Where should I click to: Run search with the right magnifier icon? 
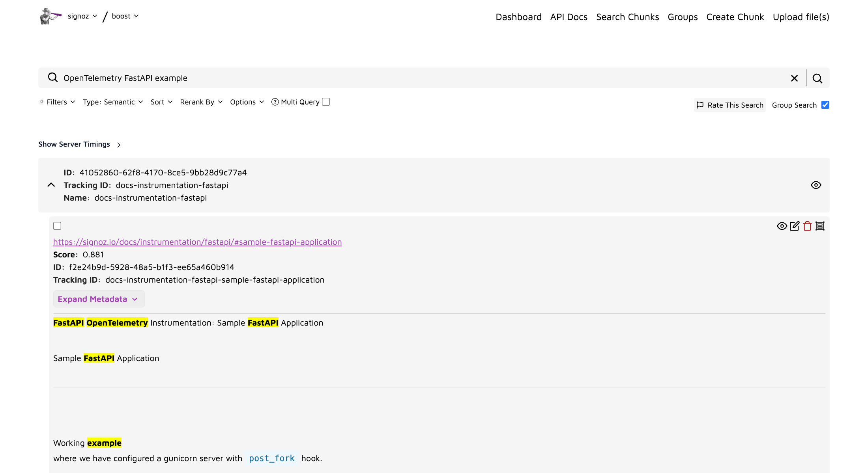pyautogui.click(x=817, y=78)
